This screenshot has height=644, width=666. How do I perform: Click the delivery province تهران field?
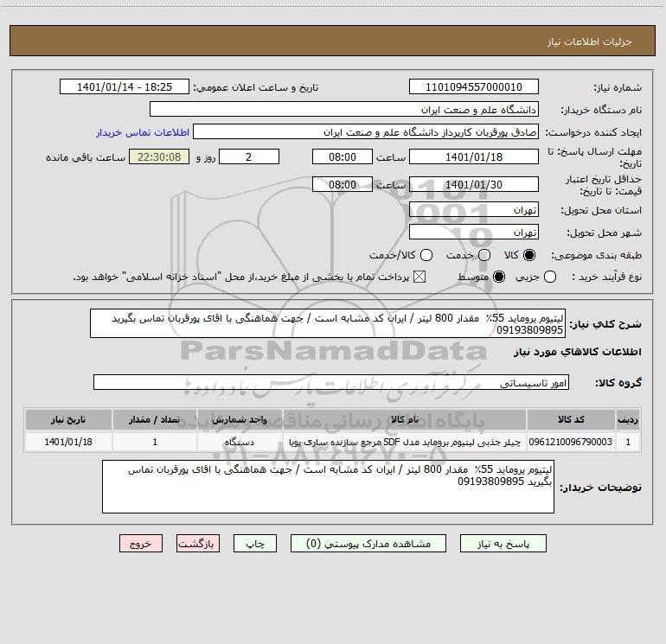pyautogui.click(x=474, y=209)
